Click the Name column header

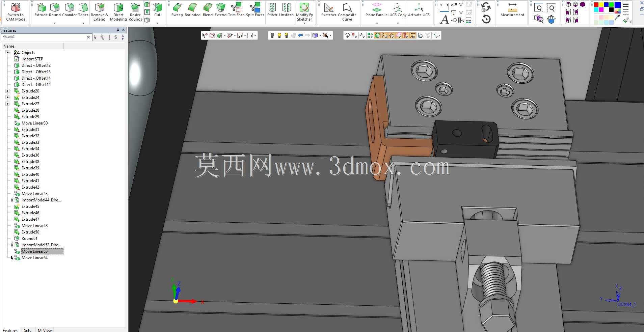[32, 46]
